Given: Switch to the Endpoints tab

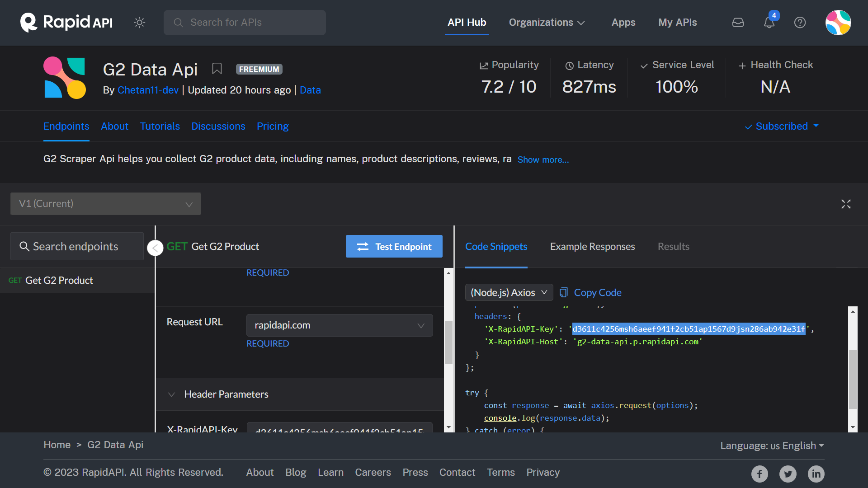Looking at the screenshot, I should [66, 126].
